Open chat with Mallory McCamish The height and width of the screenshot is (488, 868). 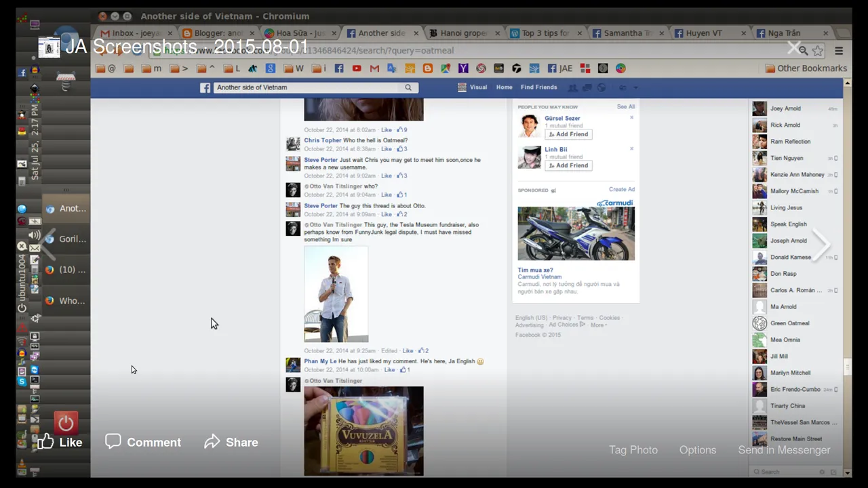pos(795,191)
